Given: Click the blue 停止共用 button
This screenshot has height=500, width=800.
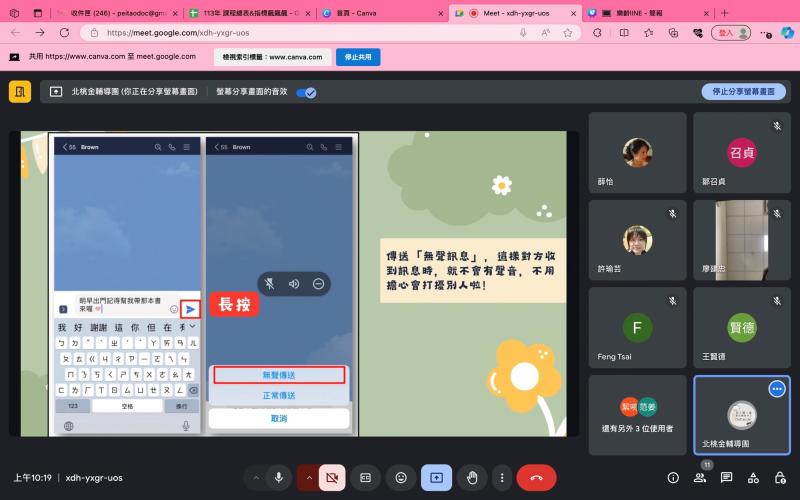Looking at the screenshot, I should (x=358, y=57).
